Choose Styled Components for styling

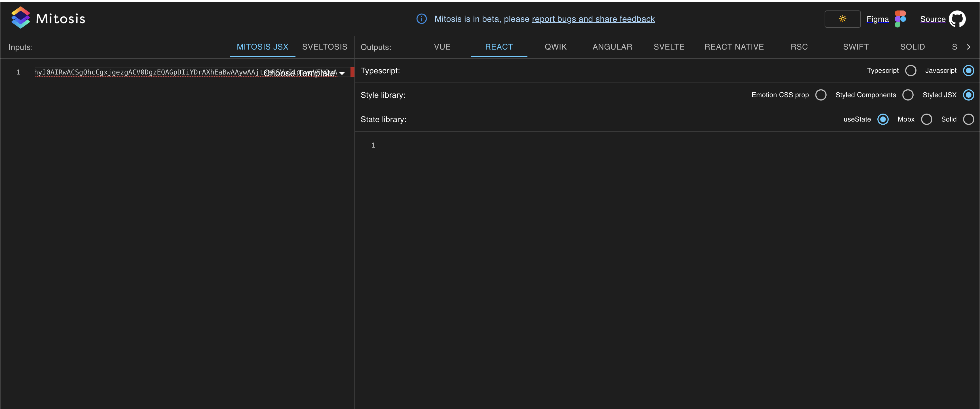click(x=908, y=95)
